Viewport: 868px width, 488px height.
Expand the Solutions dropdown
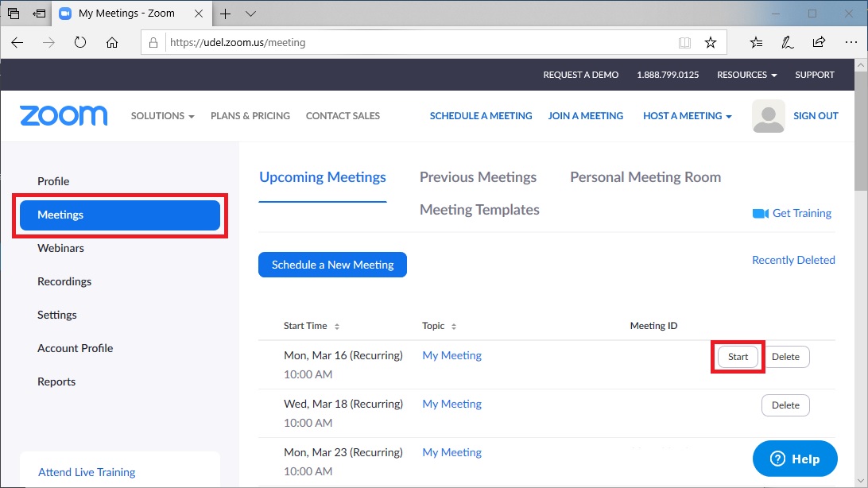tap(163, 115)
